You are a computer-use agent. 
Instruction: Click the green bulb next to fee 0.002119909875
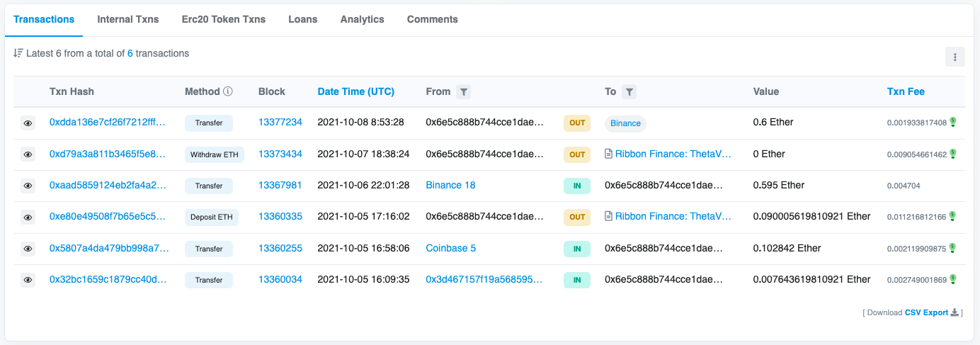[x=952, y=248]
